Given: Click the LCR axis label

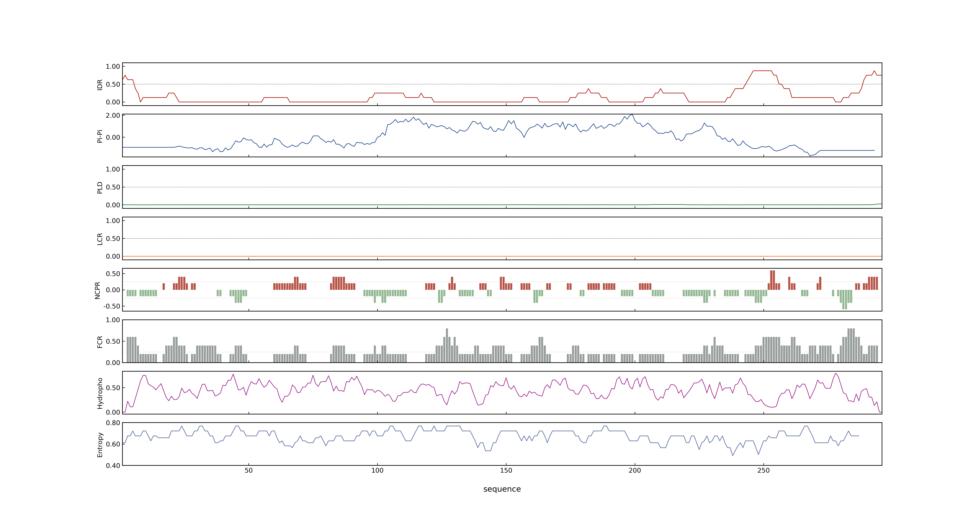Looking at the screenshot, I should click(100, 239).
